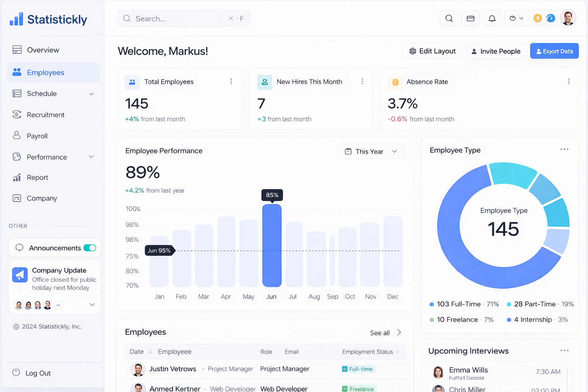The width and height of the screenshot is (588, 392).
Task: Toggle Justin Vetrows Full-time checkbox
Action: tap(345, 369)
